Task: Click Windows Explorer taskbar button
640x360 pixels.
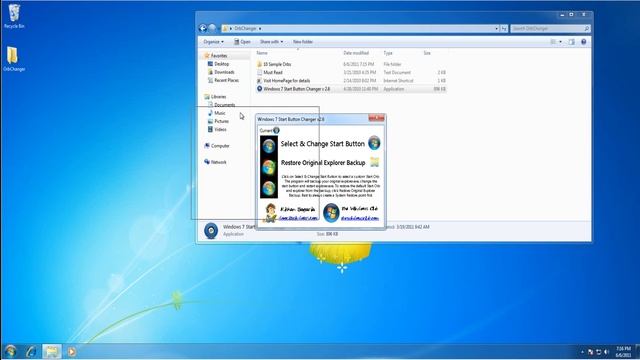Action: coord(51,351)
